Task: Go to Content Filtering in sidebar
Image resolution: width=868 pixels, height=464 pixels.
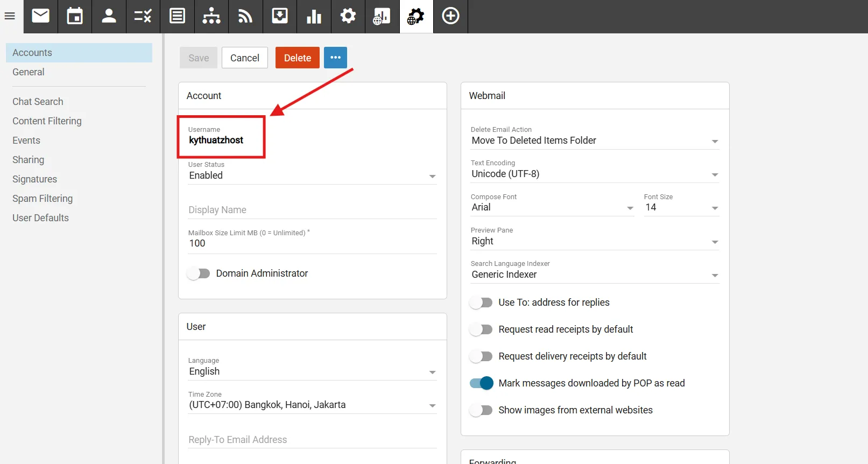Action: 47,121
